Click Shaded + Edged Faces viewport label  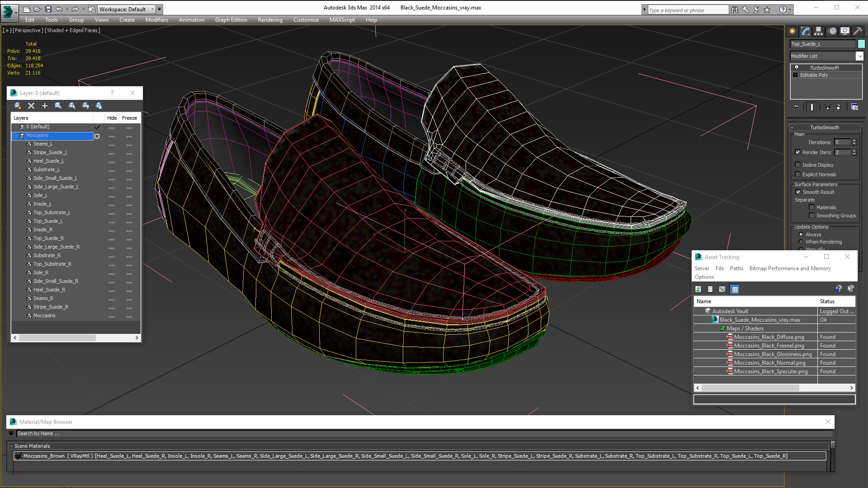[x=72, y=30]
